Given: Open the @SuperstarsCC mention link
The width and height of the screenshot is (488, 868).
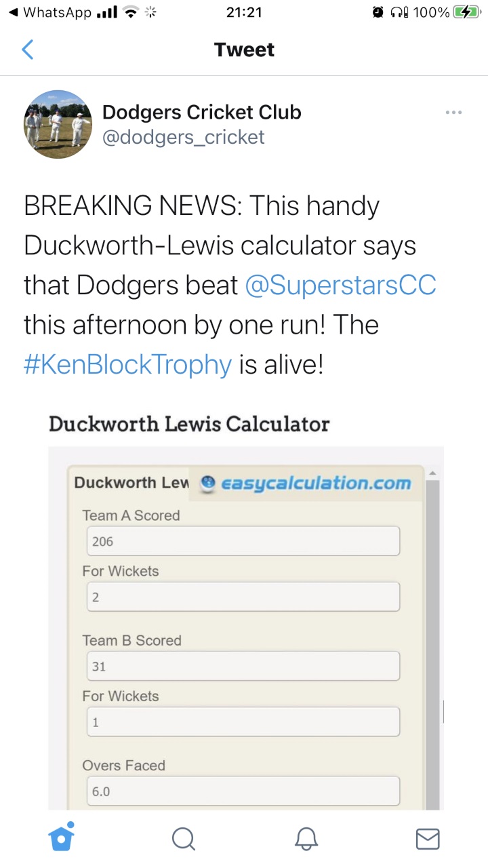Looking at the screenshot, I should pyautogui.click(x=340, y=285).
